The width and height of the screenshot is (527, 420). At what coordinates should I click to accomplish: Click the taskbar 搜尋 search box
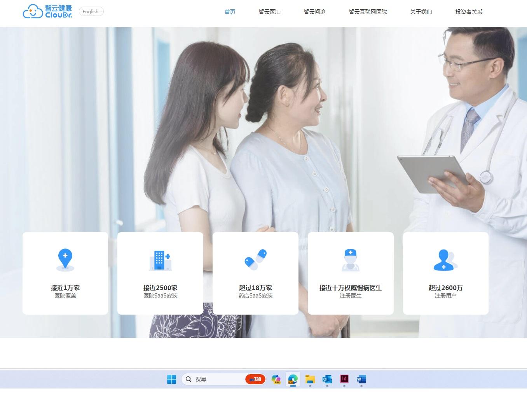[214, 379]
